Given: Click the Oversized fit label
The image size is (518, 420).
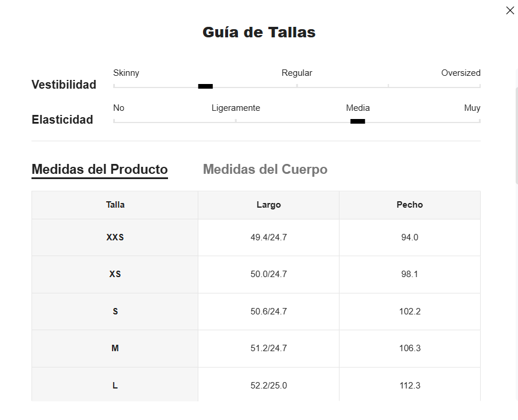Looking at the screenshot, I should 461,73.
